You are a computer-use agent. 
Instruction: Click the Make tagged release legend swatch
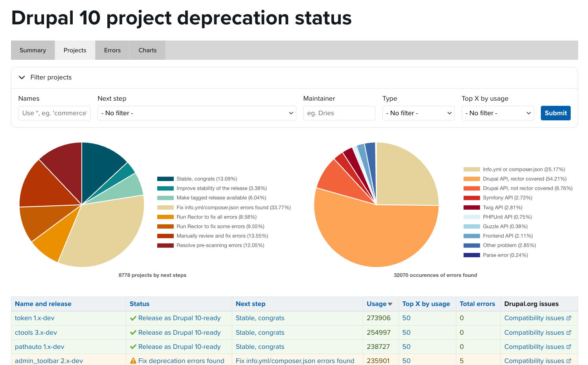tap(165, 198)
